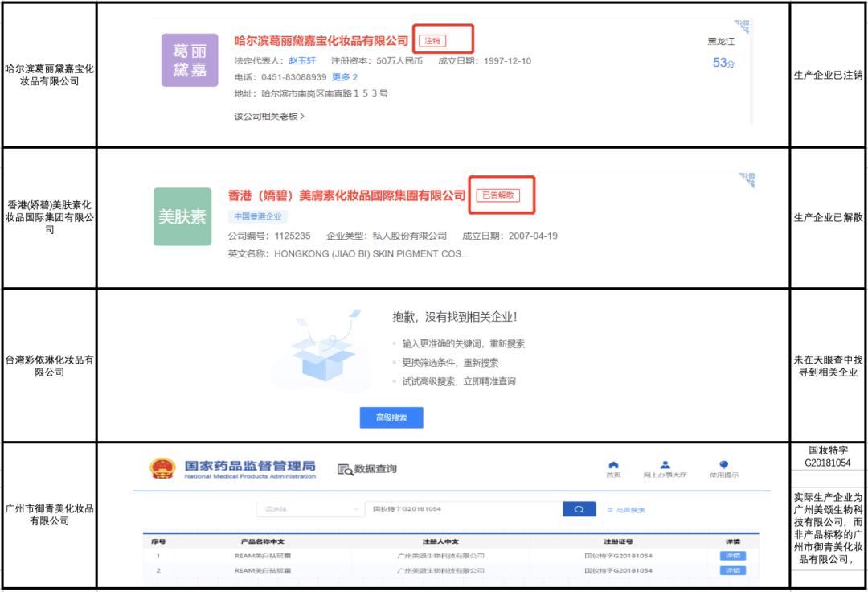This screenshot has width=868, height=592.
Task: Click the 美肤素 green company logo
Action: (182, 216)
